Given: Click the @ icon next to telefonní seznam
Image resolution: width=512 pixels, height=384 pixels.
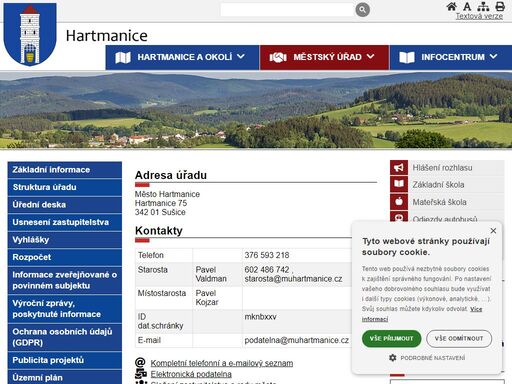Looking at the screenshot, I should pyautogui.click(x=140, y=362).
